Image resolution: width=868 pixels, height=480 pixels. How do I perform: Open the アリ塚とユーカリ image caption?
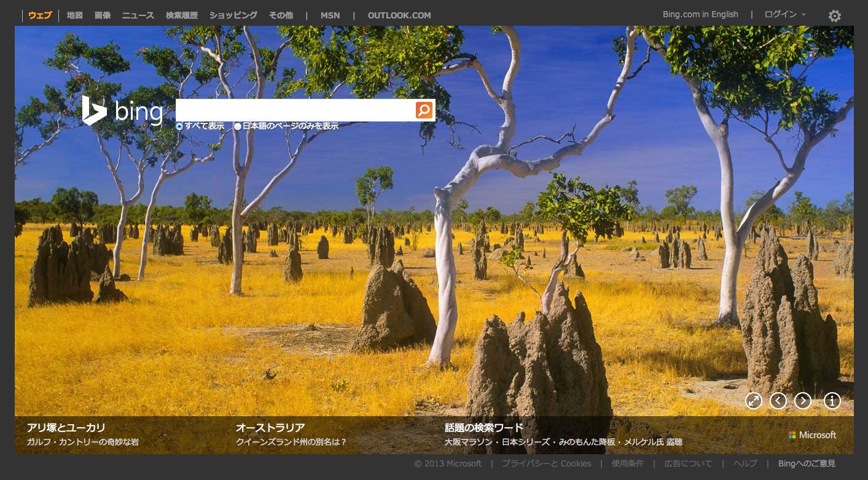tap(66, 428)
